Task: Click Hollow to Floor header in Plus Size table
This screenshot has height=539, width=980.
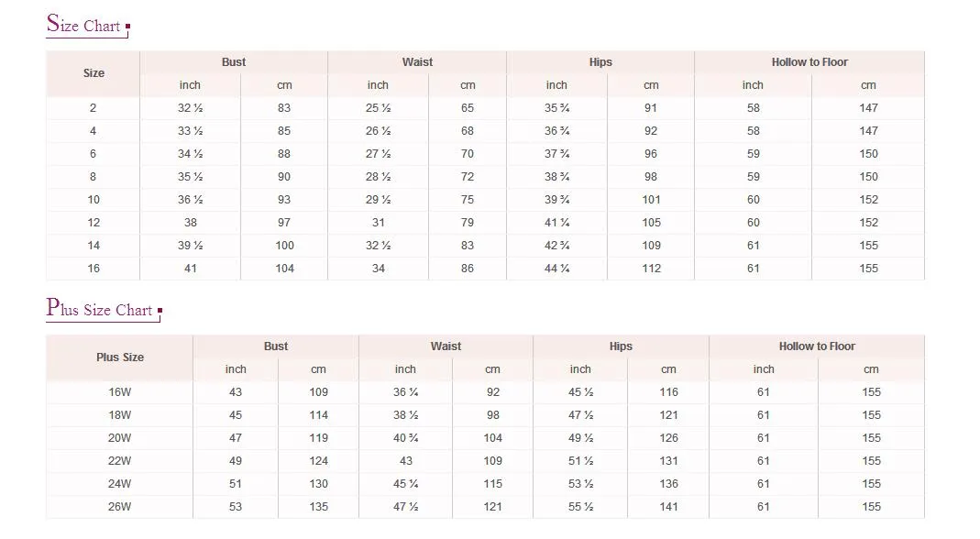Action: click(817, 346)
